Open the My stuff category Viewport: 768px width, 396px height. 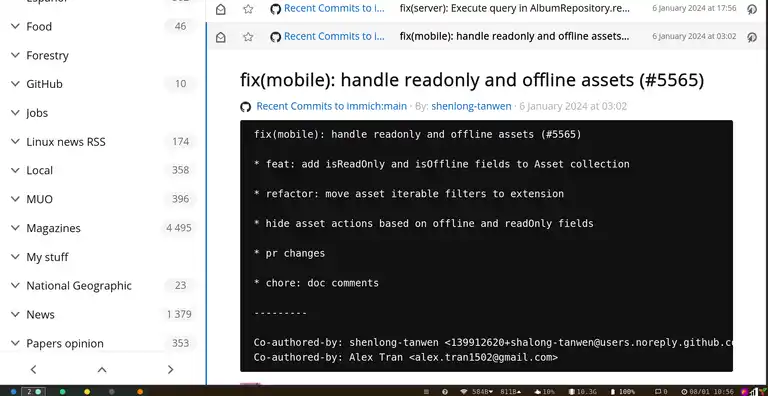[48, 257]
